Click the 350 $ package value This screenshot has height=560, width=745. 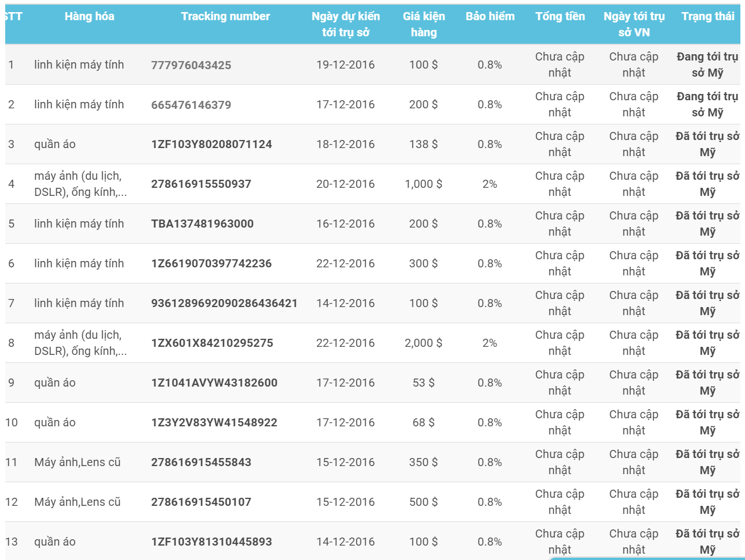point(423,462)
